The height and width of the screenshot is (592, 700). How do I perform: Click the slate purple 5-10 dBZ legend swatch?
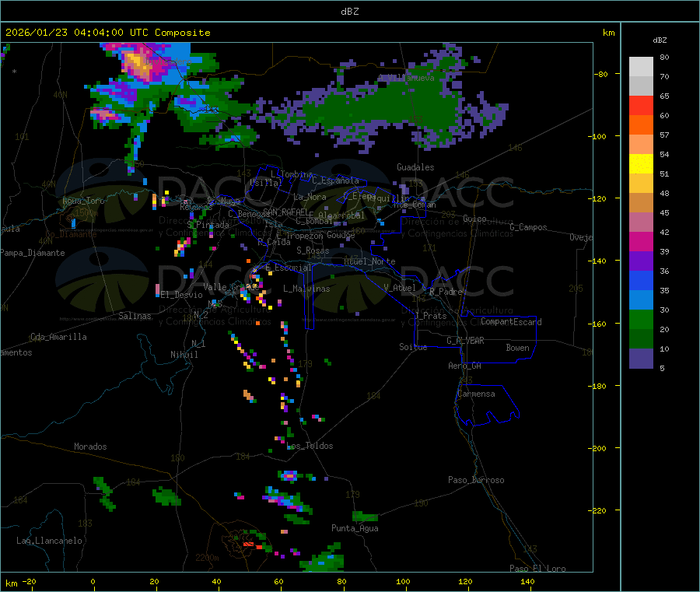tap(641, 359)
